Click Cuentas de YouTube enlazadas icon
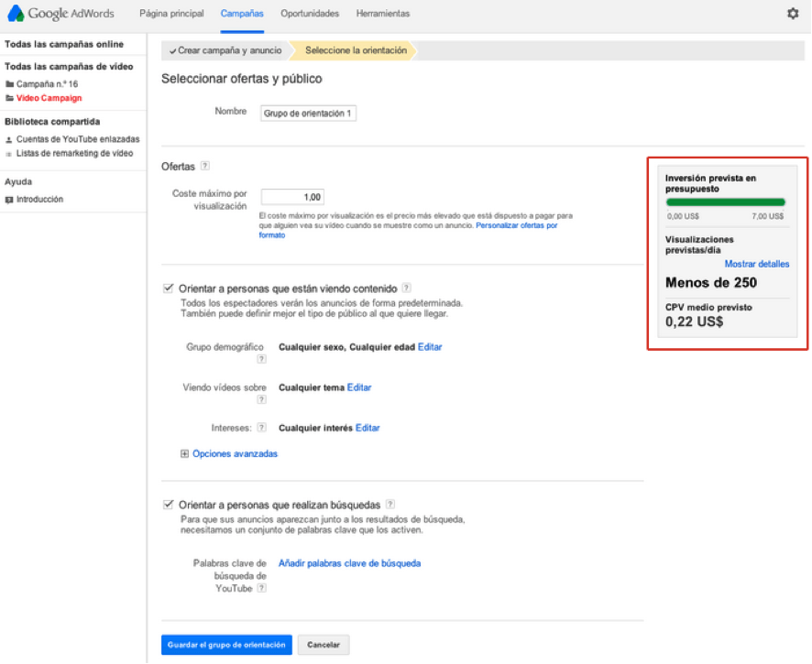 pyautogui.click(x=9, y=139)
